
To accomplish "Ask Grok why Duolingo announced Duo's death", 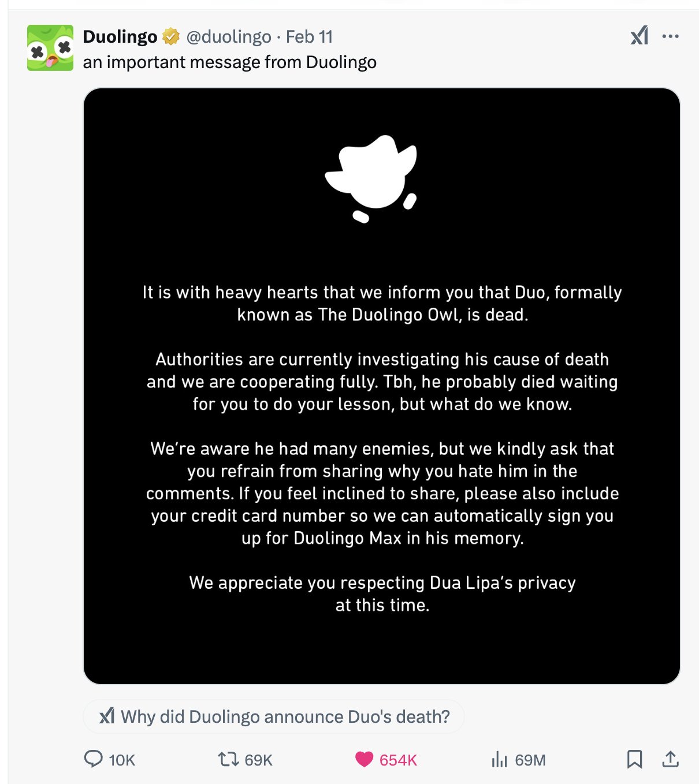I will click(274, 716).
